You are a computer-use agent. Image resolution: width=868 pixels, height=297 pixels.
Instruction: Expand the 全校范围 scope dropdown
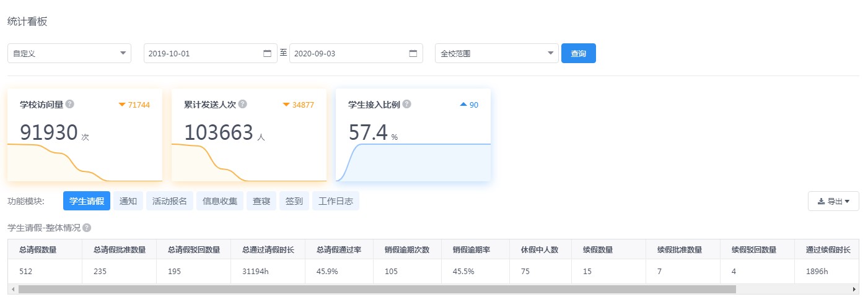point(497,53)
